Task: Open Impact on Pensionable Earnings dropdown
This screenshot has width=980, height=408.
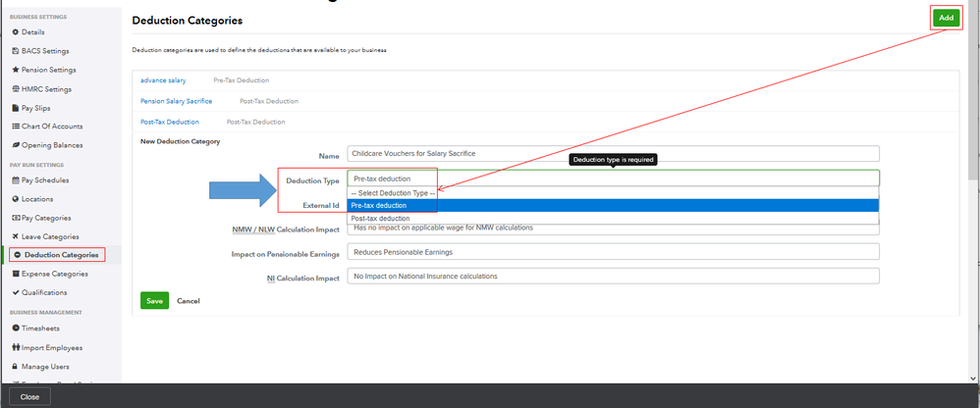Action: pos(613,252)
